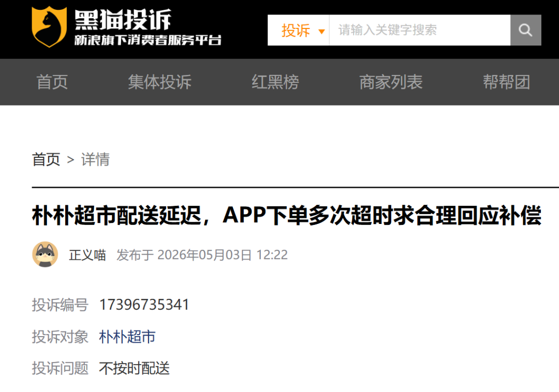This screenshot has height=392, width=559.
Task: Click the 投诉问题 label
Action: (x=60, y=368)
